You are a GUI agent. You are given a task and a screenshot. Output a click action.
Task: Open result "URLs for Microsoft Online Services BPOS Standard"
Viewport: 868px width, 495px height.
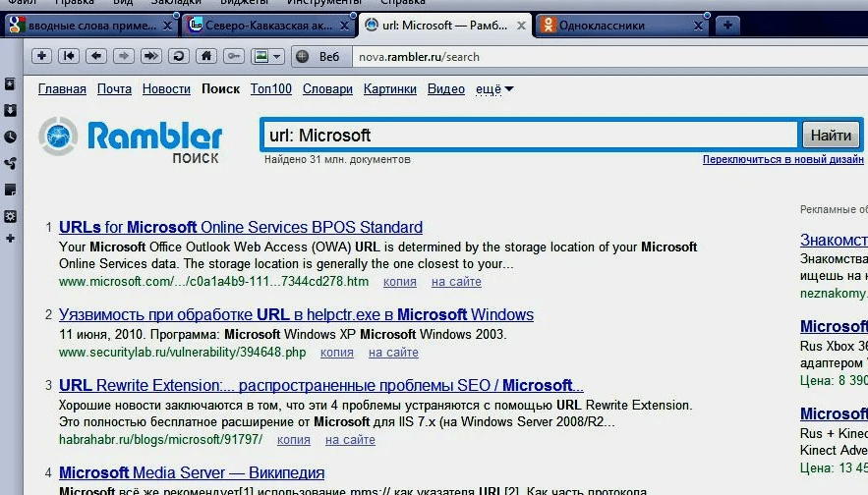tap(241, 227)
